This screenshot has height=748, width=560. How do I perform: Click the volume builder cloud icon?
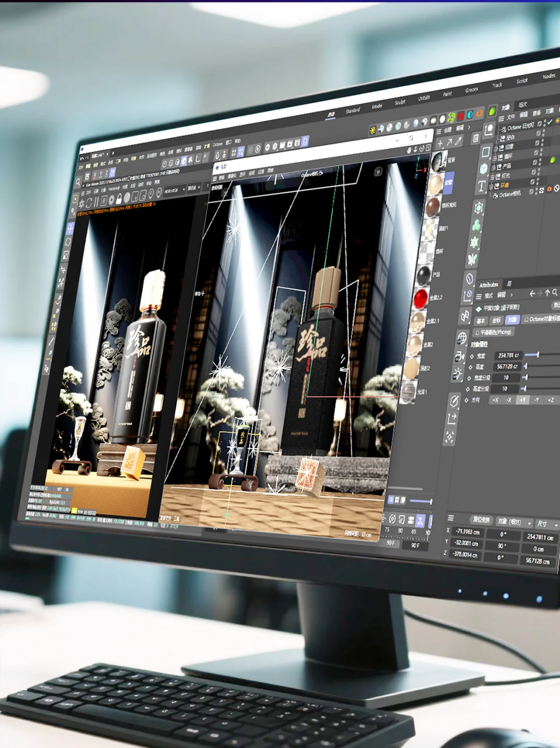pos(476,225)
